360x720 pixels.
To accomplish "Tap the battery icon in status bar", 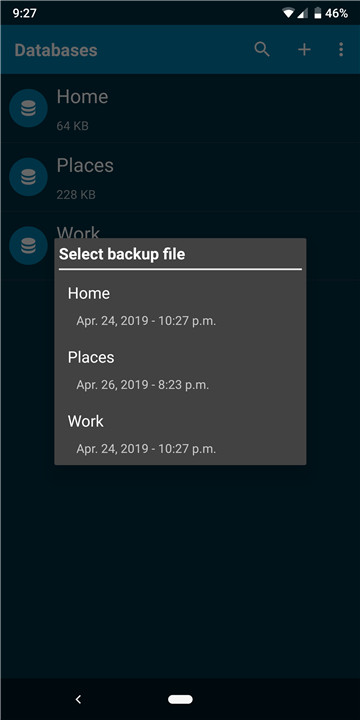I will click(x=318, y=14).
